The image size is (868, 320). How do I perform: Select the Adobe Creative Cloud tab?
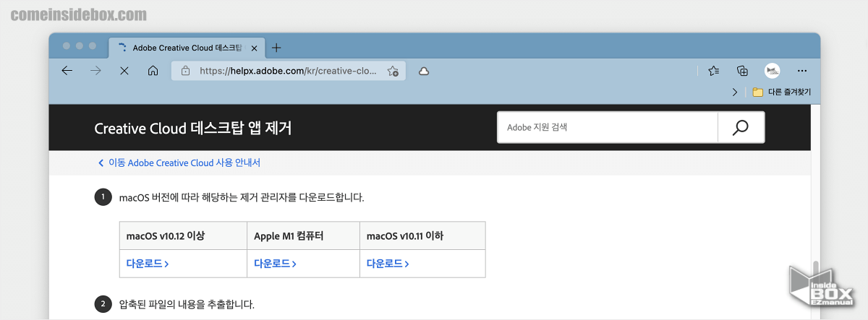[187, 48]
